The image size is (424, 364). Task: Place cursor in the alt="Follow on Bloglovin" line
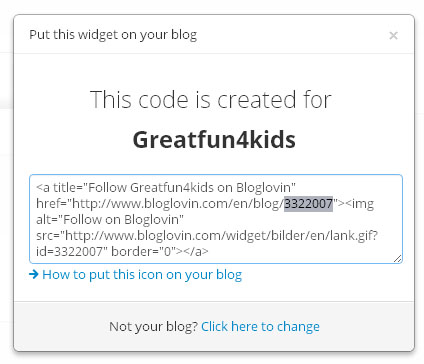coord(110,220)
